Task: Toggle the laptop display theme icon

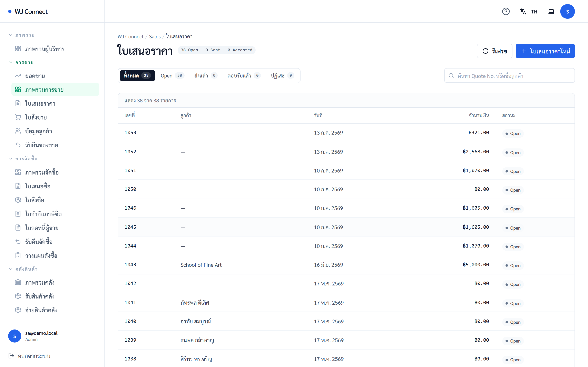Action: tap(551, 11)
